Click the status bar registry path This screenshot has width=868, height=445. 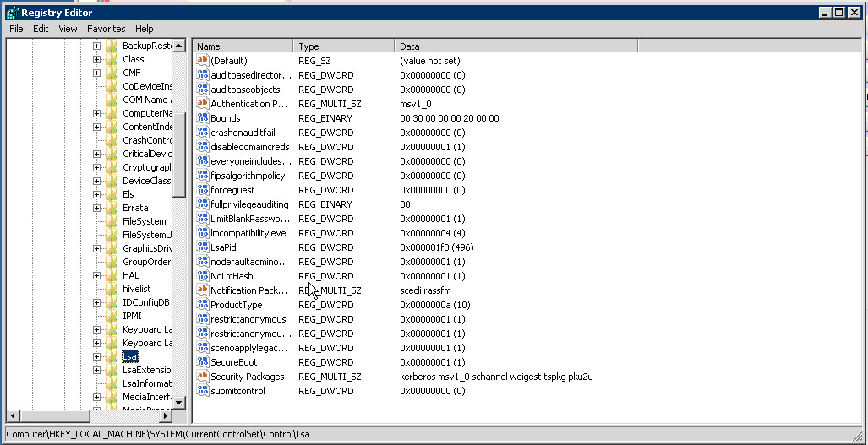click(158, 435)
